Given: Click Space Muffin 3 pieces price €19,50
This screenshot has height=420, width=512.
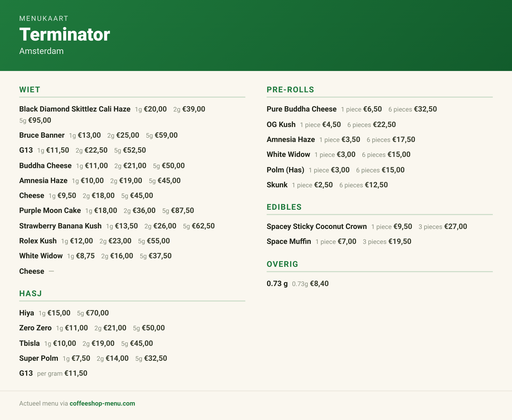Looking at the screenshot, I should (400, 241).
